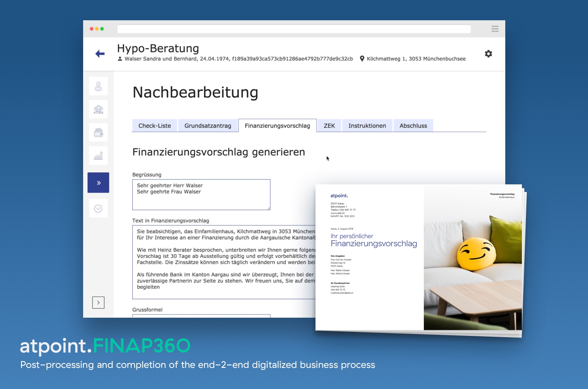Image resolution: width=588 pixels, height=389 pixels.
Task: Open the ZEK tab
Action: [x=329, y=126]
